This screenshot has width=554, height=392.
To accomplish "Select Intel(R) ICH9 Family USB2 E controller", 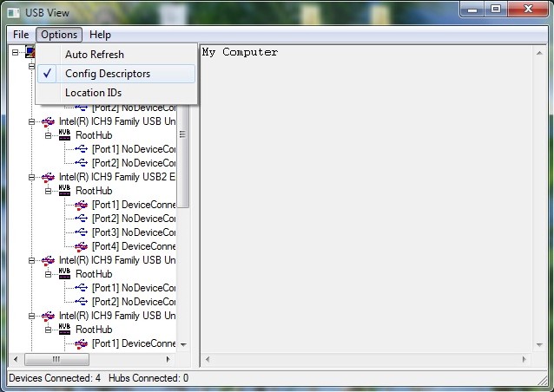I will (117, 177).
